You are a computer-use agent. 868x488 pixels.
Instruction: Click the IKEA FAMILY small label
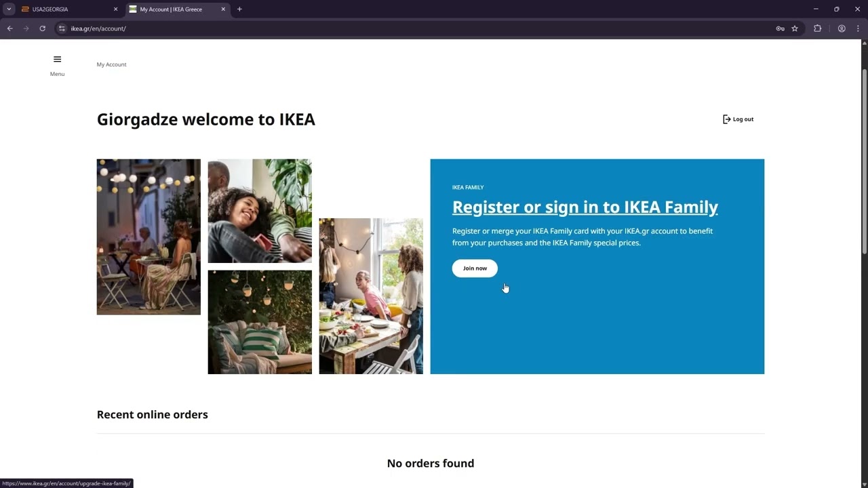tap(468, 187)
